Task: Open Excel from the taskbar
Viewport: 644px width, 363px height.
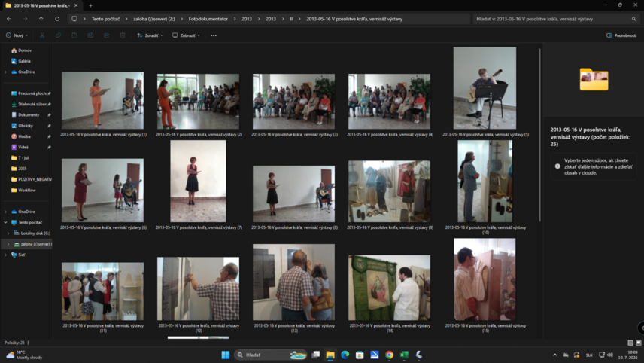Action: click(x=404, y=355)
